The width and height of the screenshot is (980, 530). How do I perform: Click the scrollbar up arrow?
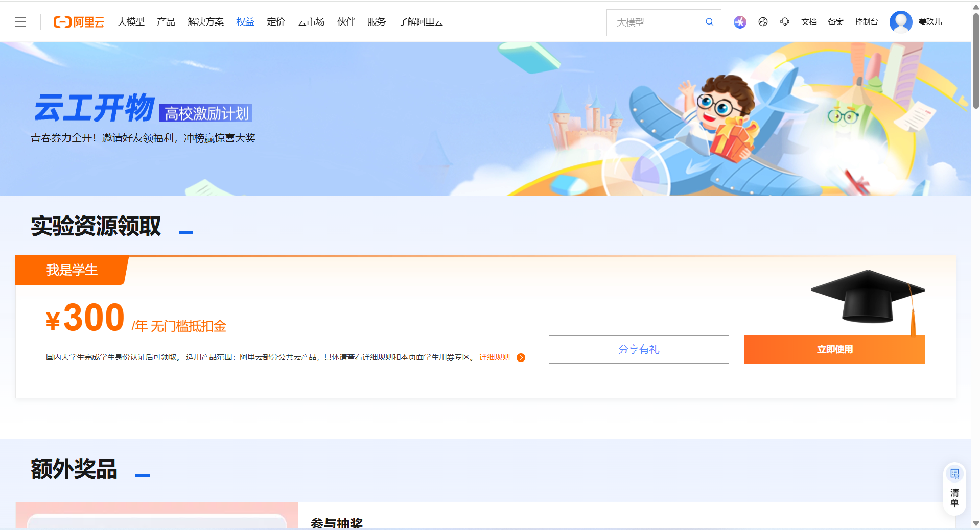pos(976,7)
